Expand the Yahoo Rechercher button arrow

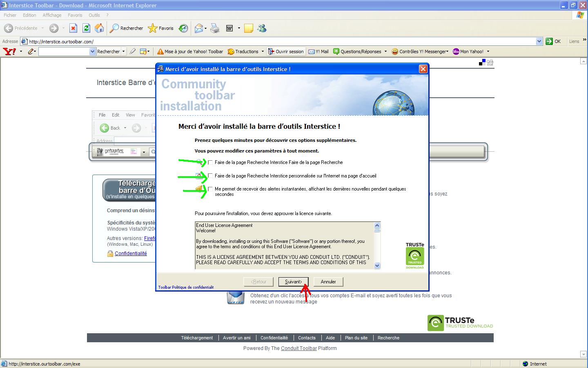click(x=123, y=52)
